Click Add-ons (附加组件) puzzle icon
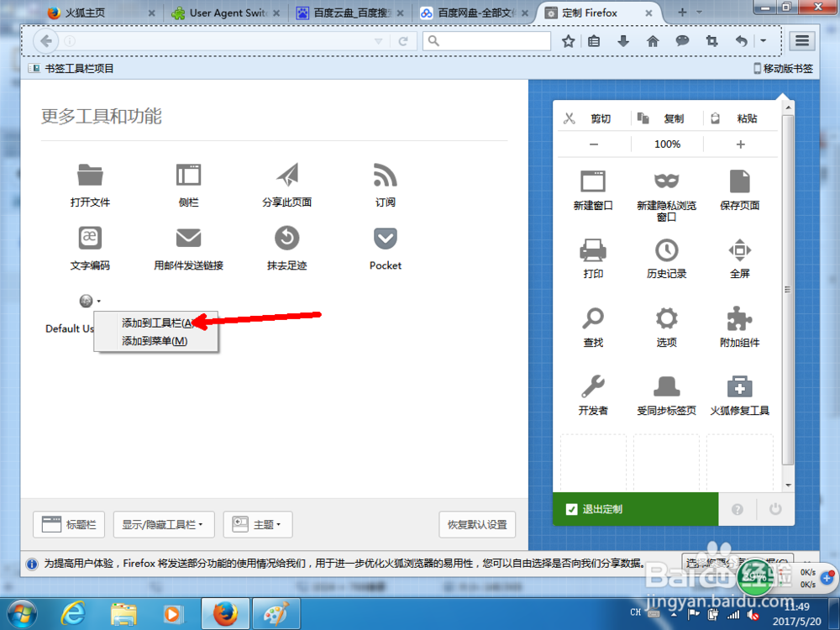Screen dimensions: 840x630 tap(740, 318)
